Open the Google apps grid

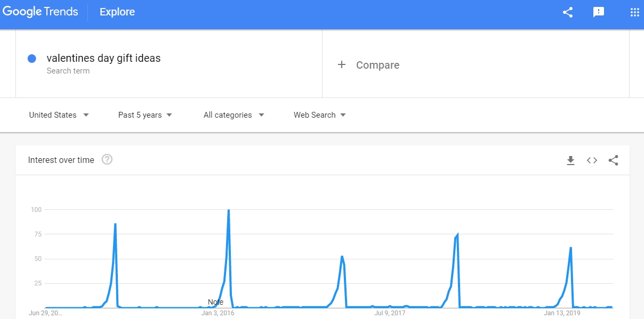[634, 12]
